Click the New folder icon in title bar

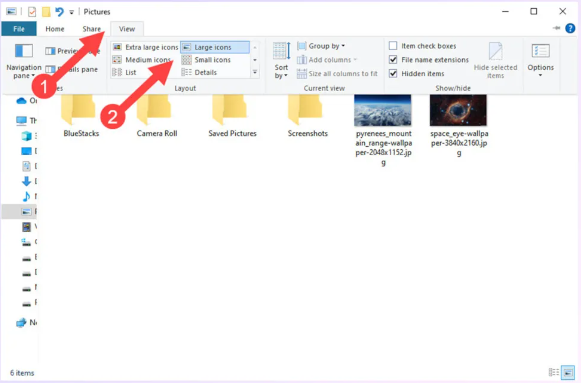[46, 12]
